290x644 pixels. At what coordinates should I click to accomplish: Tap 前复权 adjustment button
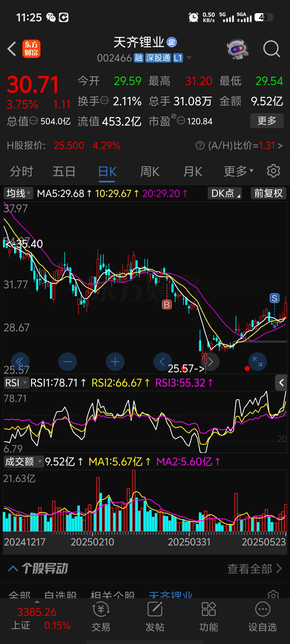tap(269, 193)
